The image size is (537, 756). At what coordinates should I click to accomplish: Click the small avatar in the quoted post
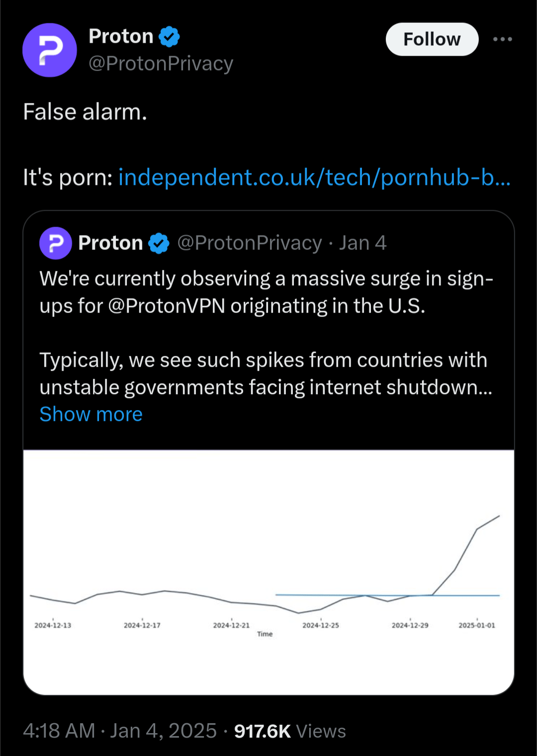[x=56, y=243]
